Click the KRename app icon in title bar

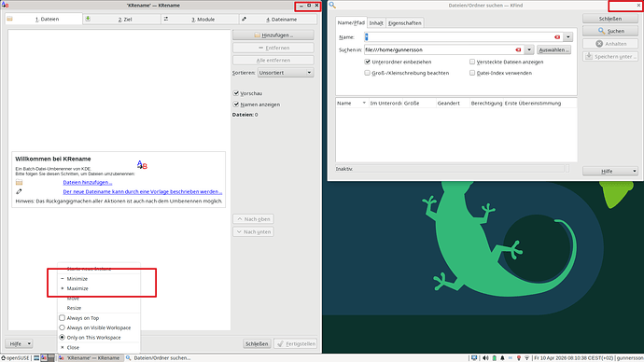(5, 6)
